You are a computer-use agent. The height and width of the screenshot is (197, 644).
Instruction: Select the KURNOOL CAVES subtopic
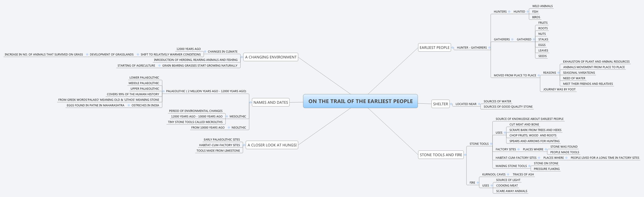[494, 175]
